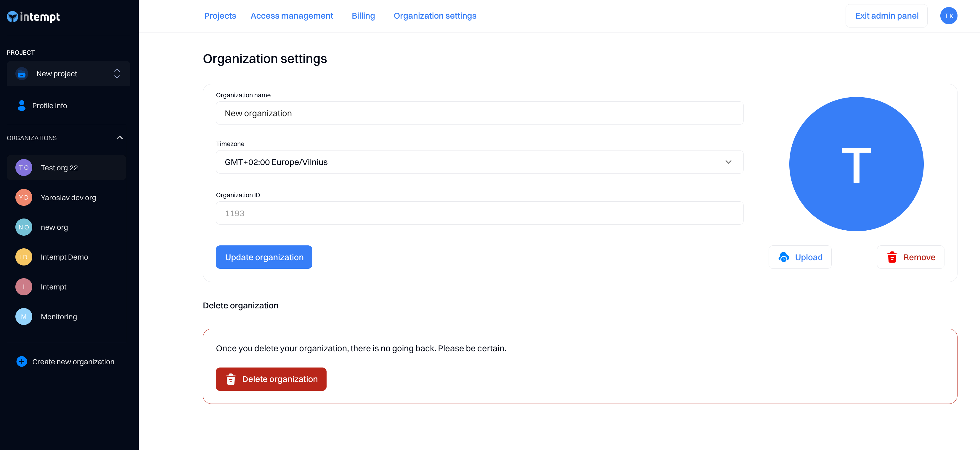
Task: Click into the Organization name field
Action: 479,113
